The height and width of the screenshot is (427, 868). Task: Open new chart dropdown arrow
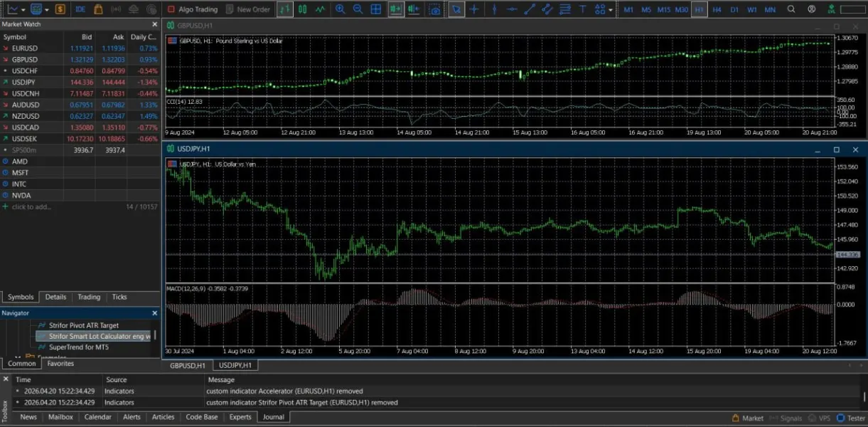click(24, 9)
